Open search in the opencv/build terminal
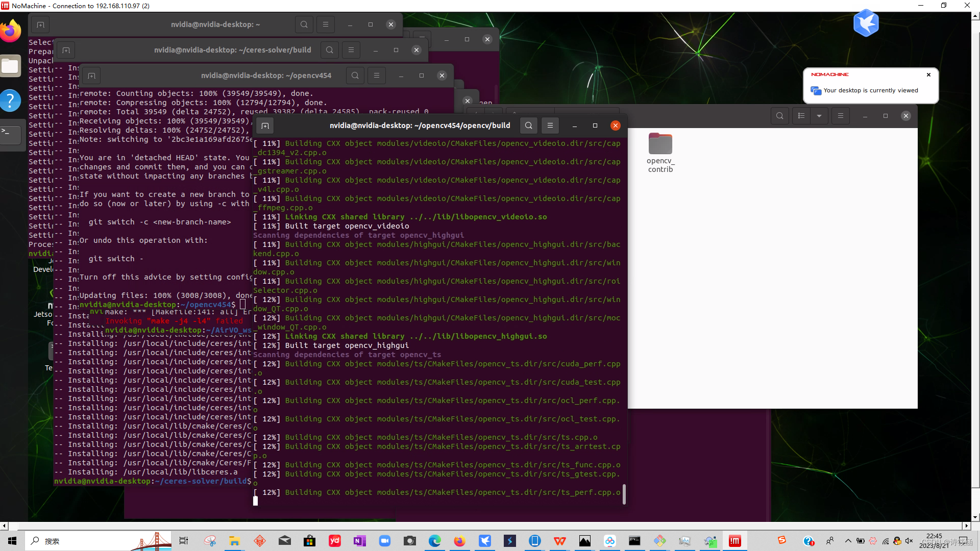The height and width of the screenshot is (551, 980). click(529, 126)
